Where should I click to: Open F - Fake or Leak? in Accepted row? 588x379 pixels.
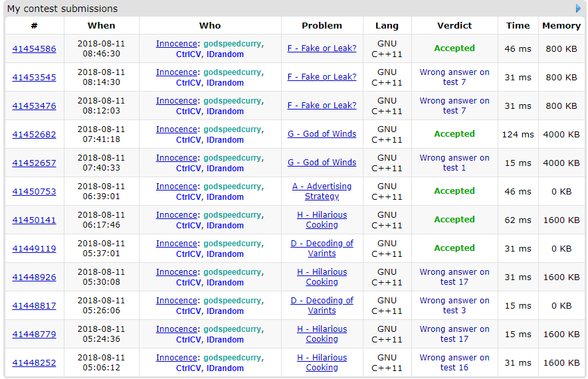(x=322, y=48)
